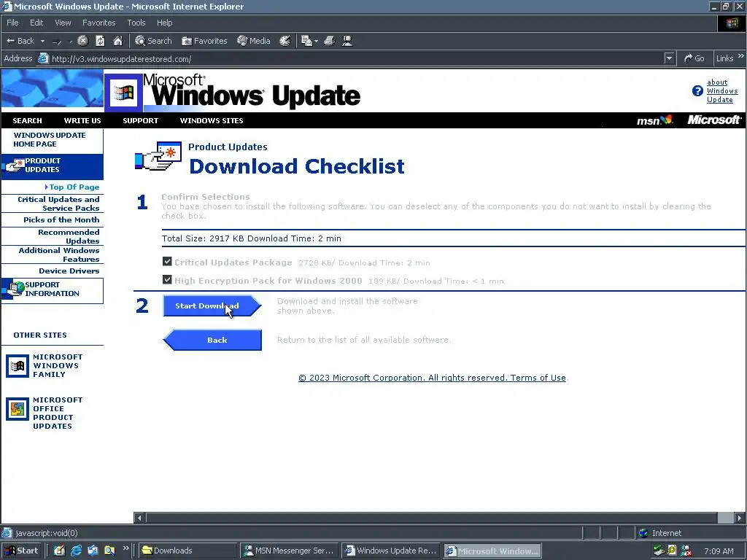The height and width of the screenshot is (560, 747).
Task: Click the Support Information globe icon
Action: (x=15, y=289)
